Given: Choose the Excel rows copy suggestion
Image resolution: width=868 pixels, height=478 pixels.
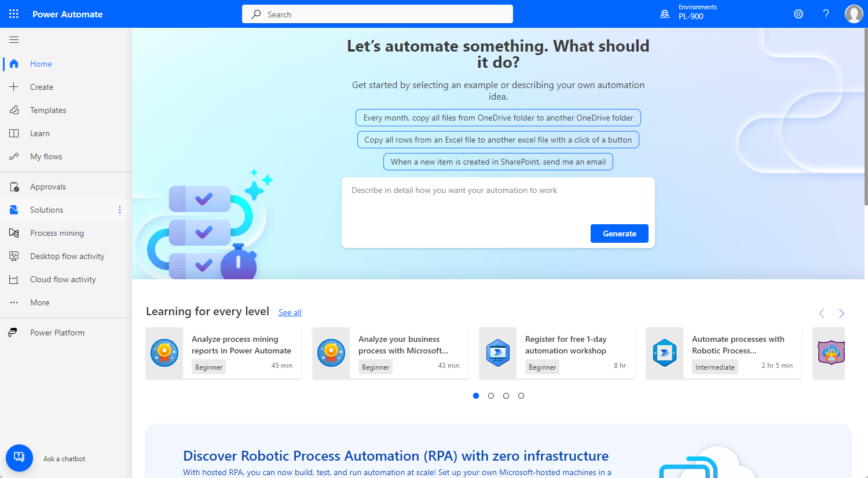Looking at the screenshot, I should tap(498, 140).
